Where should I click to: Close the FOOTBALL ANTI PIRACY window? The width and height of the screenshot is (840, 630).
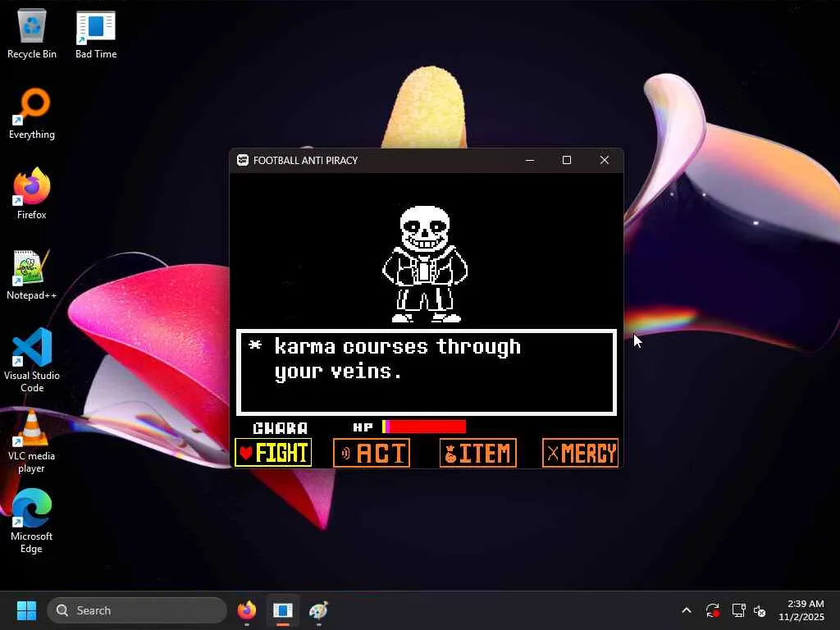(605, 160)
